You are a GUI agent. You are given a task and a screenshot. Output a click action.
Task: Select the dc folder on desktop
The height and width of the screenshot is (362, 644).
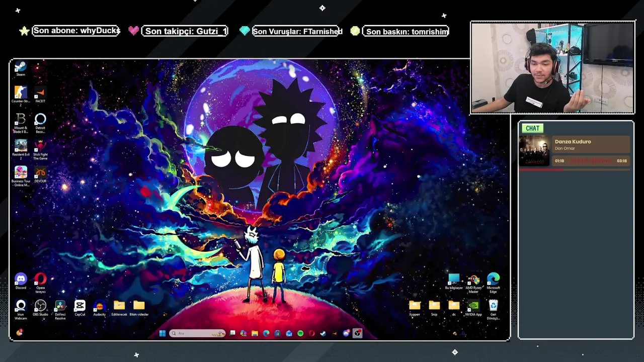coord(454,308)
